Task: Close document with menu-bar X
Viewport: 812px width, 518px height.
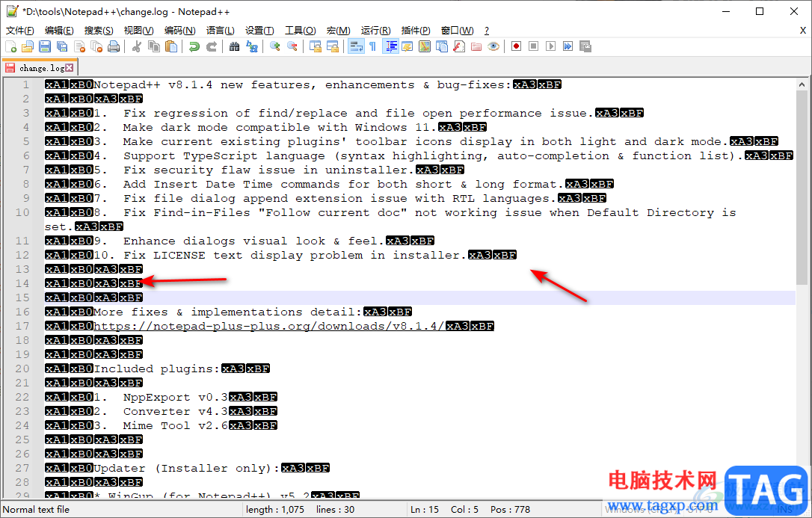Action: point(803,31)
